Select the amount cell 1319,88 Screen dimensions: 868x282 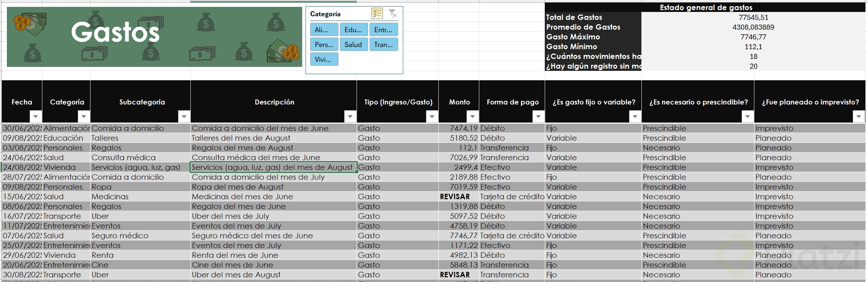coord(459,206)
